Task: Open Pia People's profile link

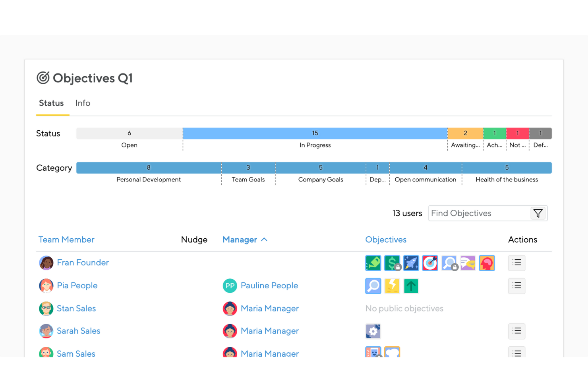Action: click(x=77, y=286)
